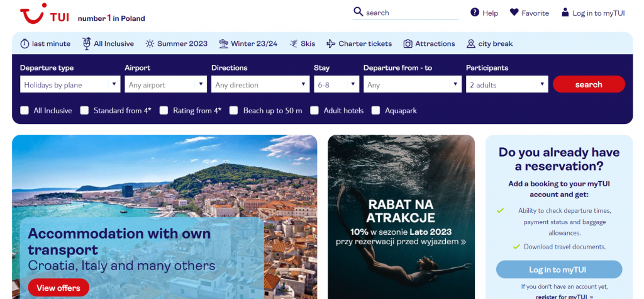Viewport: 644px width, 299px height.
Task: Open the city break menu item
Action: coord(490,43)
